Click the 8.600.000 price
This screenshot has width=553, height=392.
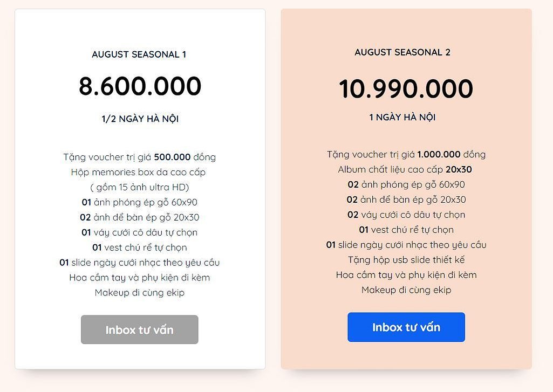point(140,86)
